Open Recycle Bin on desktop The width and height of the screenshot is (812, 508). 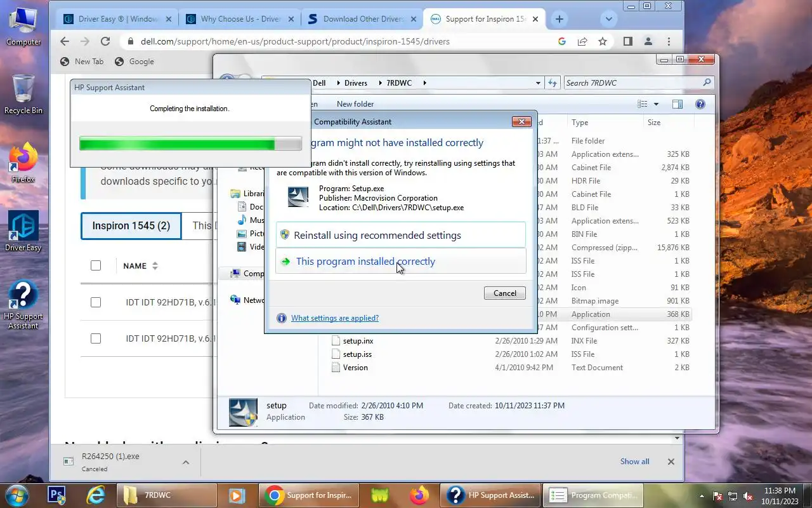click(x=23, y=94)
